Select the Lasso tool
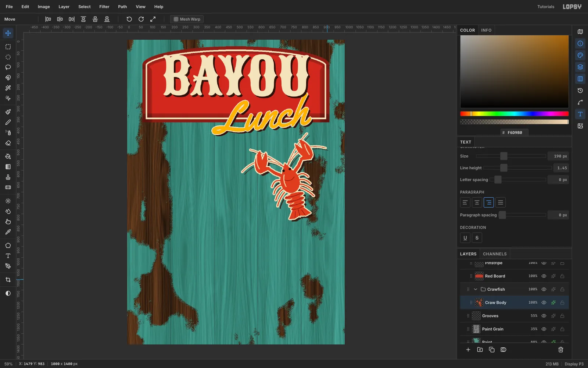This screenshot has width=588, height=368. 8,67
